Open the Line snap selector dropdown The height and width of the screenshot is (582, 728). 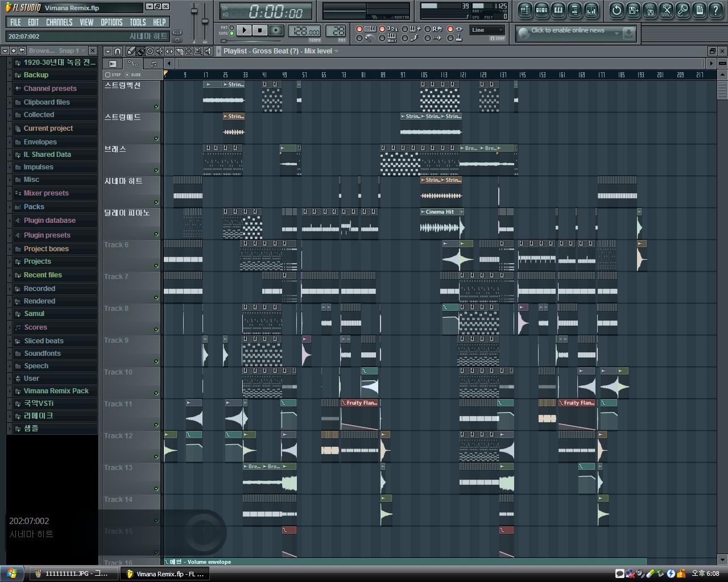(487, 30)
